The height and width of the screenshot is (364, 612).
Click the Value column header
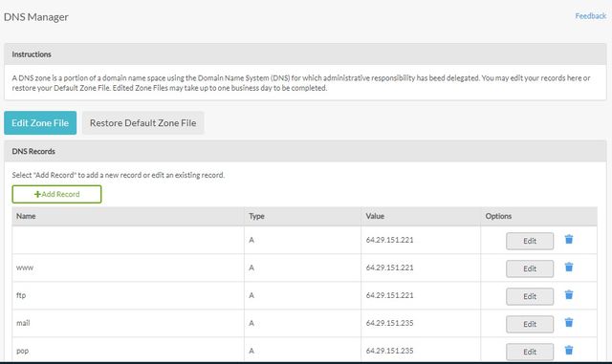375,216
